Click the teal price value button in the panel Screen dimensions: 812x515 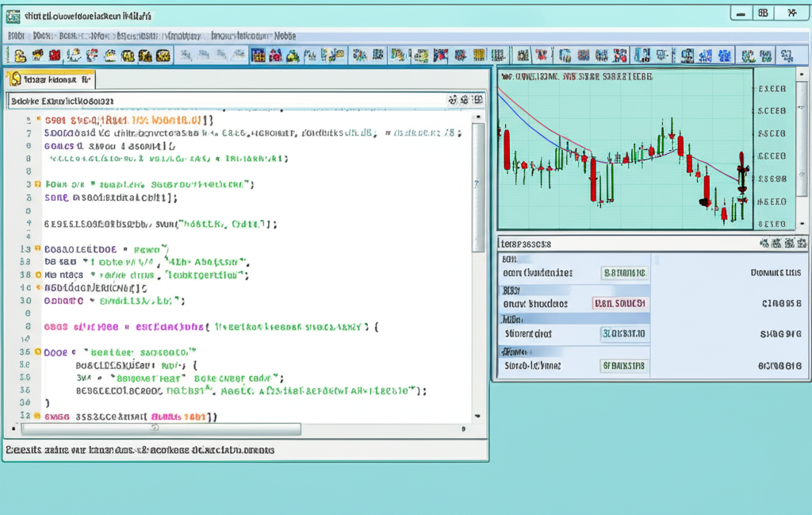pyautogui.click(x=625, y=333)
